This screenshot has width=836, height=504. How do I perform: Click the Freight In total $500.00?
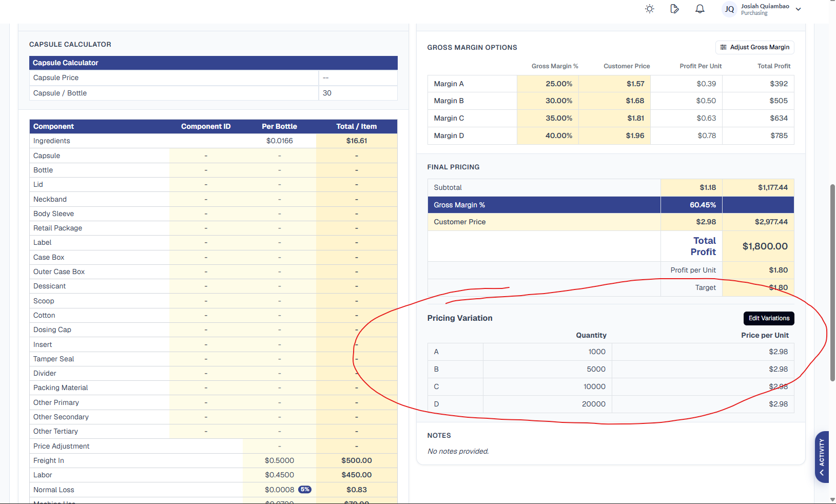click(357, 460)
